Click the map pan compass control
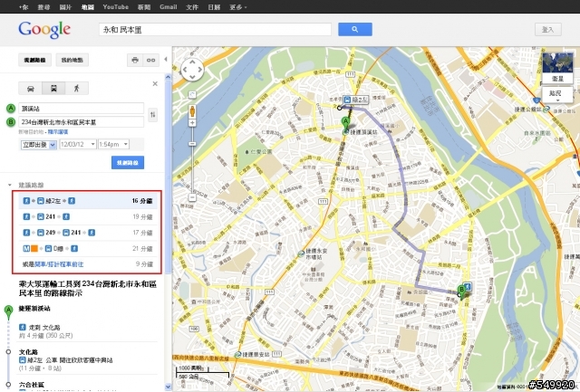 click(192, 70)
